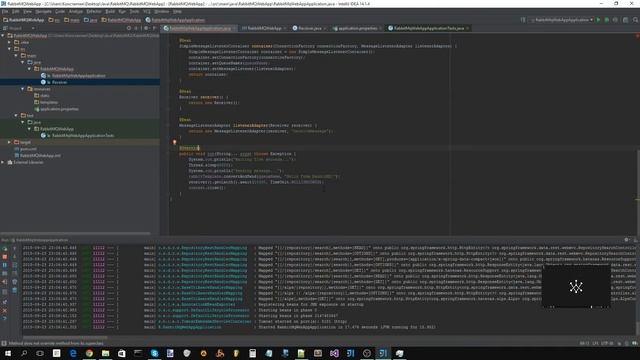640x360 pixels.
Task: Switch to RabbitMqWebAppApplicationTests.java tab
Action: coord(428,28)
